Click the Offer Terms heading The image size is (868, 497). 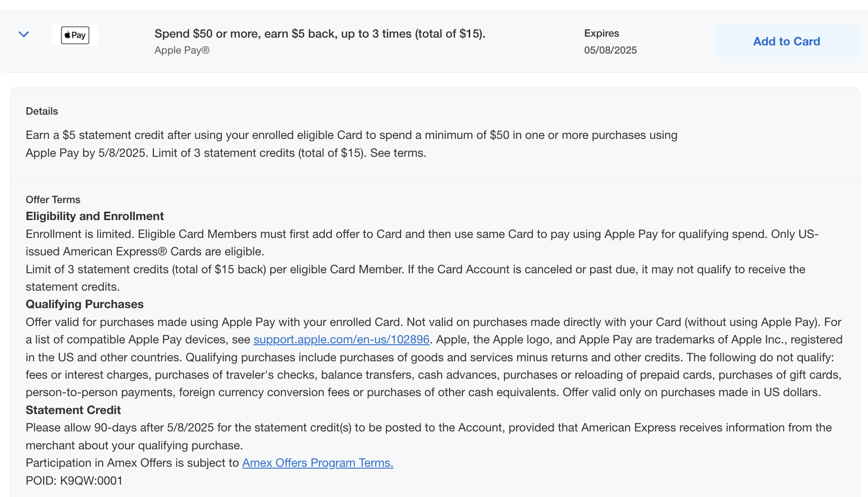coord(53,200)
